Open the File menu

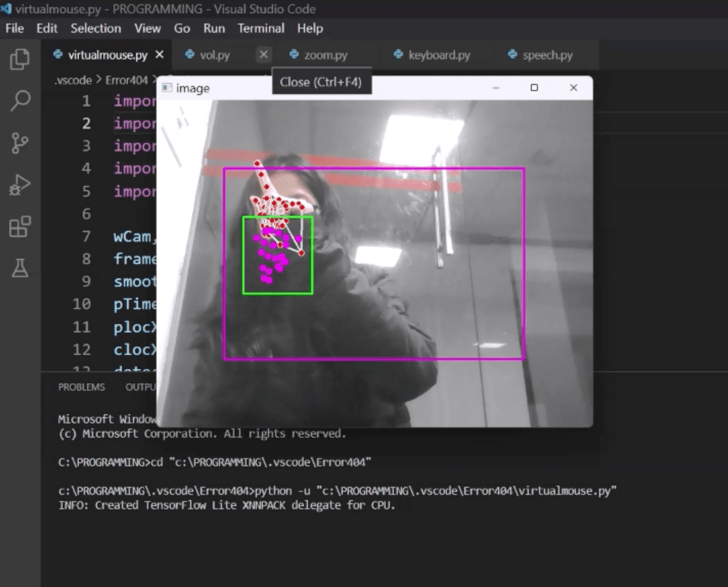(x=15, y=28)
